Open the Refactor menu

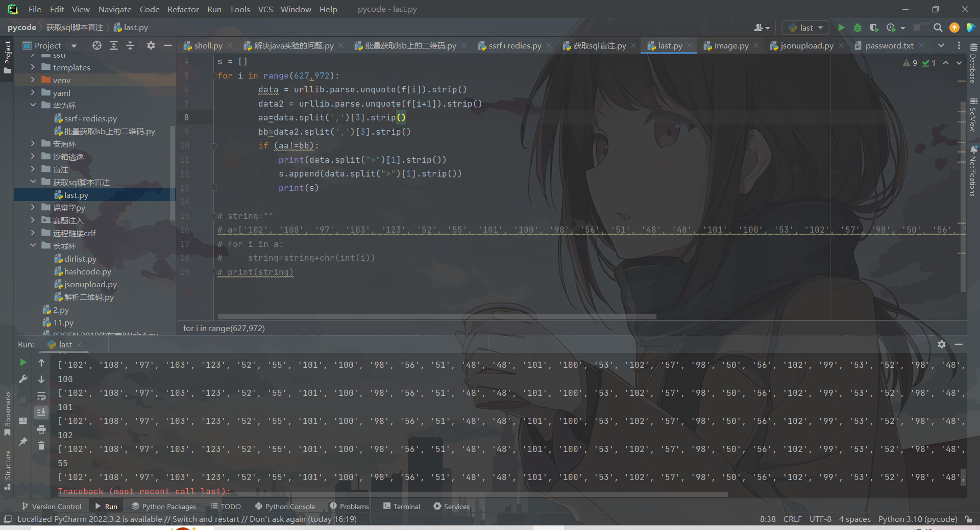tap(183, 9)
